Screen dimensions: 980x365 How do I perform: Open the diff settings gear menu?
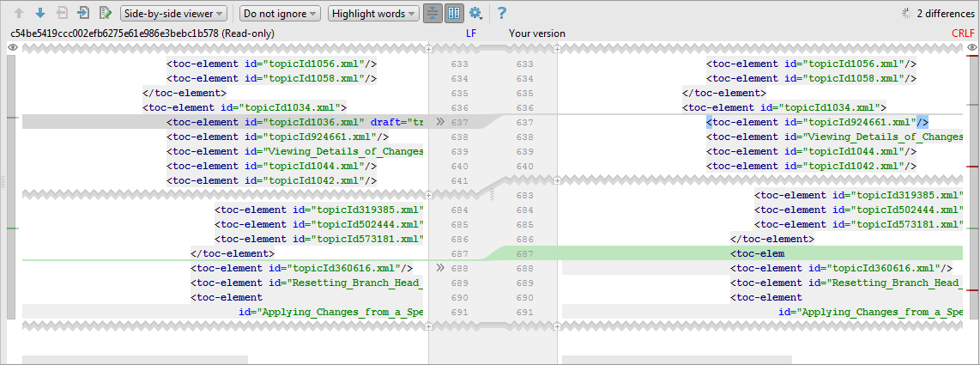click(x=475, y=13)
